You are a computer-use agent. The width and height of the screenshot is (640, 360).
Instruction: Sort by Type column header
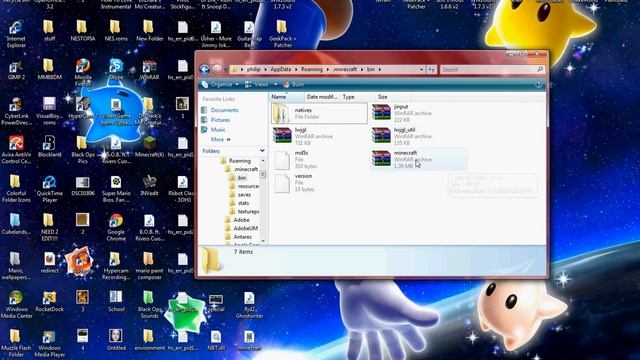tap(357, 97)
